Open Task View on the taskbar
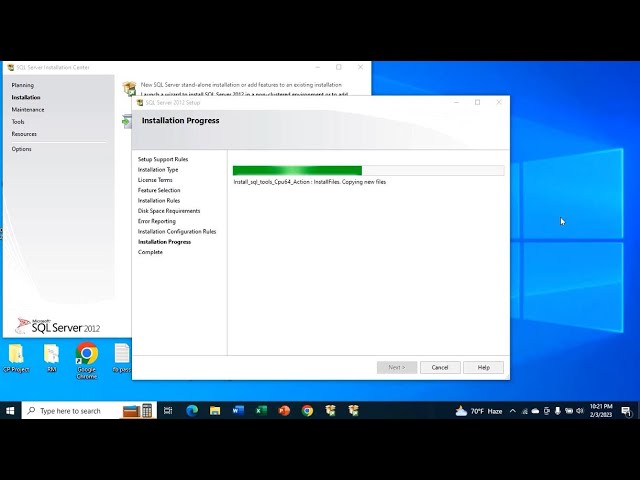The width and height of the screenshot is (640, 480). (x=168, y=411)
